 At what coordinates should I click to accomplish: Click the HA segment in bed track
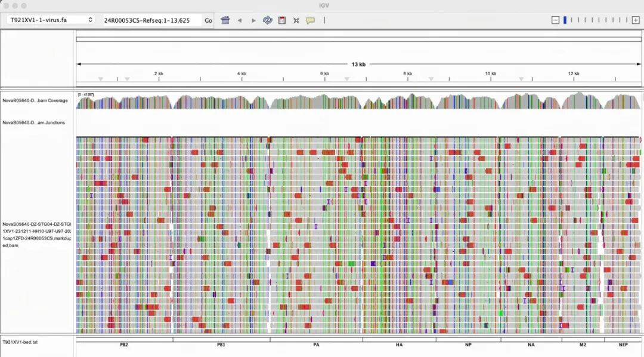pos(399,344)
